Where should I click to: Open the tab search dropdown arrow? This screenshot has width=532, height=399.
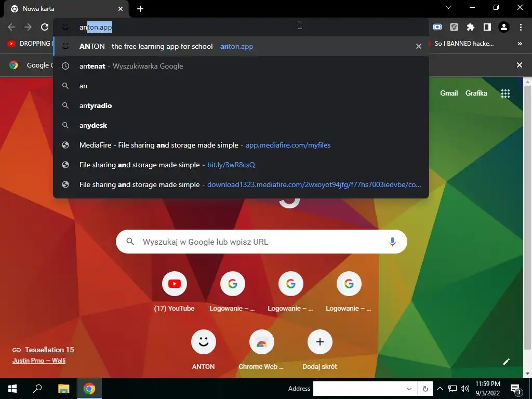point(448,7)
